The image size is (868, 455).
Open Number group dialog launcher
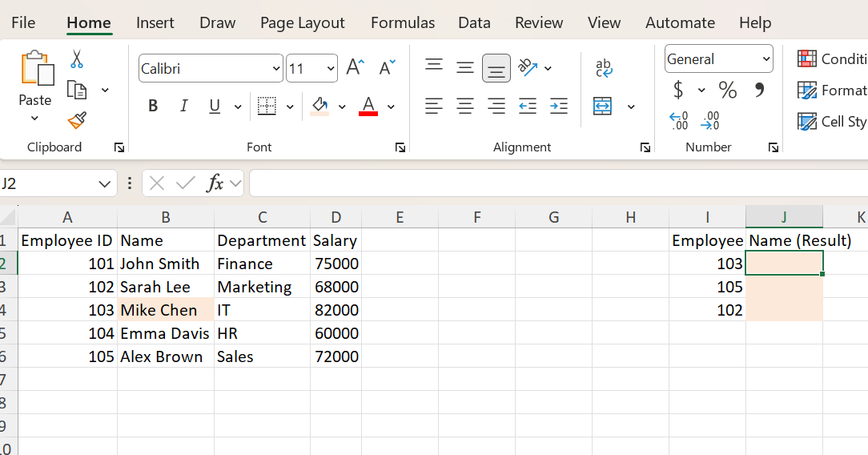pos(774,147)
